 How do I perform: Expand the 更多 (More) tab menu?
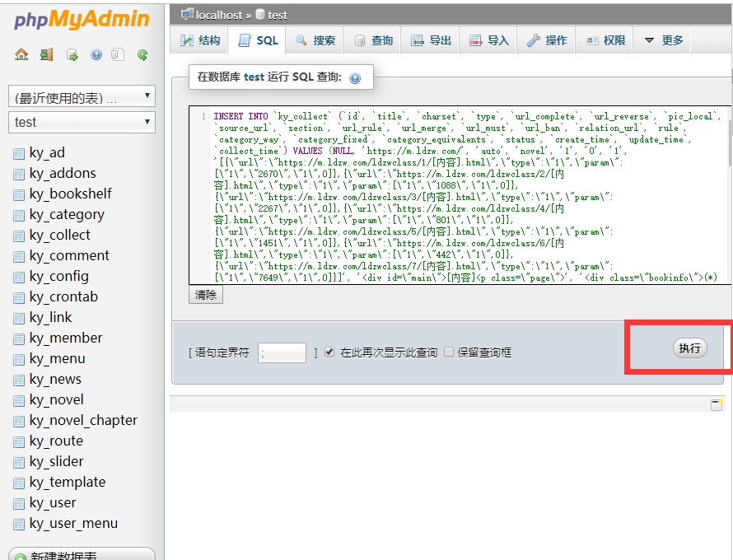(x=663, y=40)
